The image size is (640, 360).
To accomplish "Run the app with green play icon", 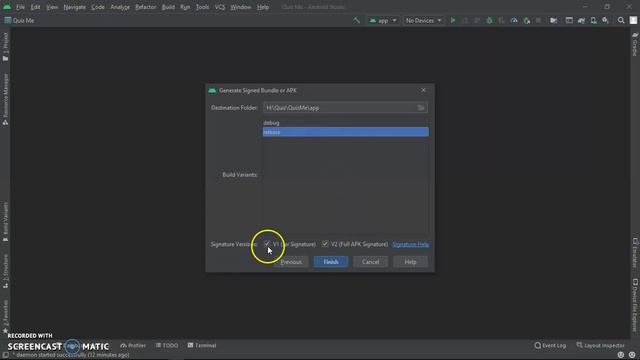I will click(453, 20).
